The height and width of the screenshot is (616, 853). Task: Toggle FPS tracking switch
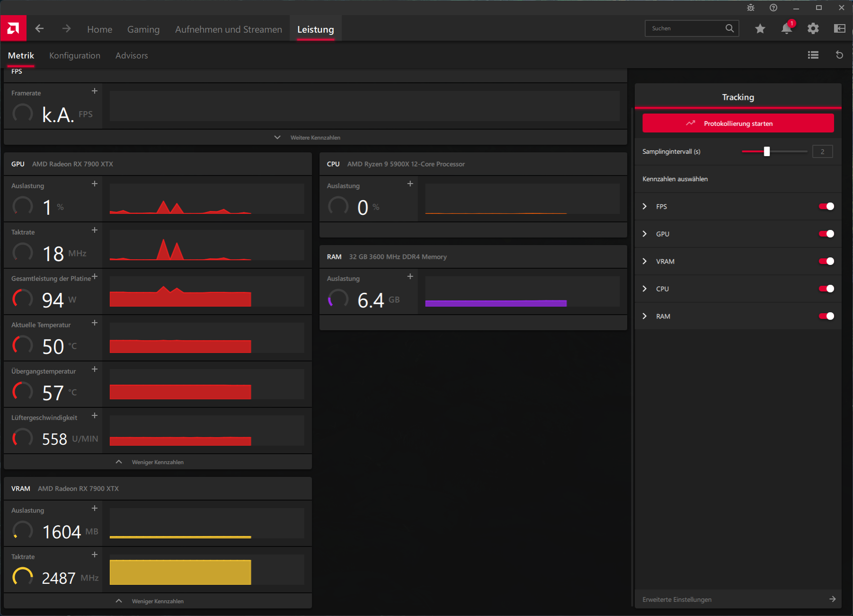[826, 206]
